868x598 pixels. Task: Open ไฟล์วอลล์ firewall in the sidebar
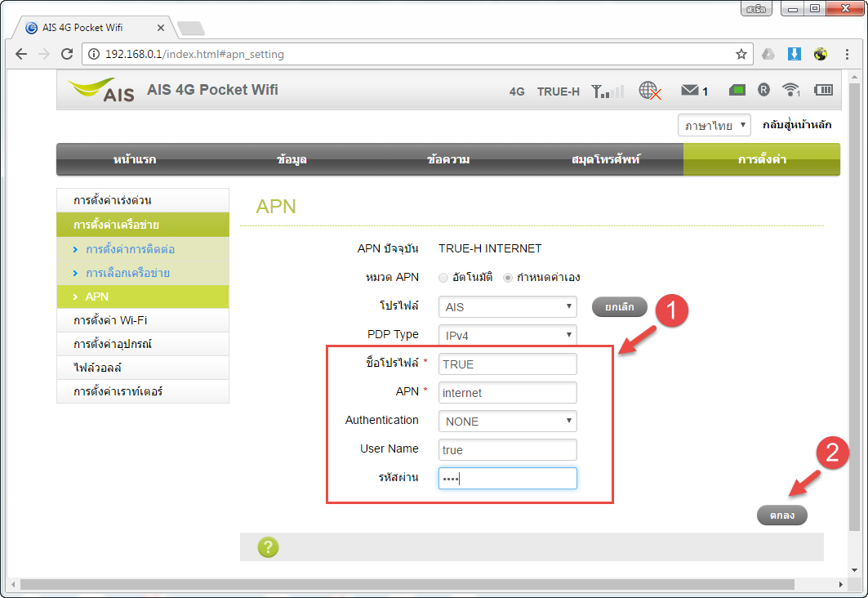[x=143, y=368]
